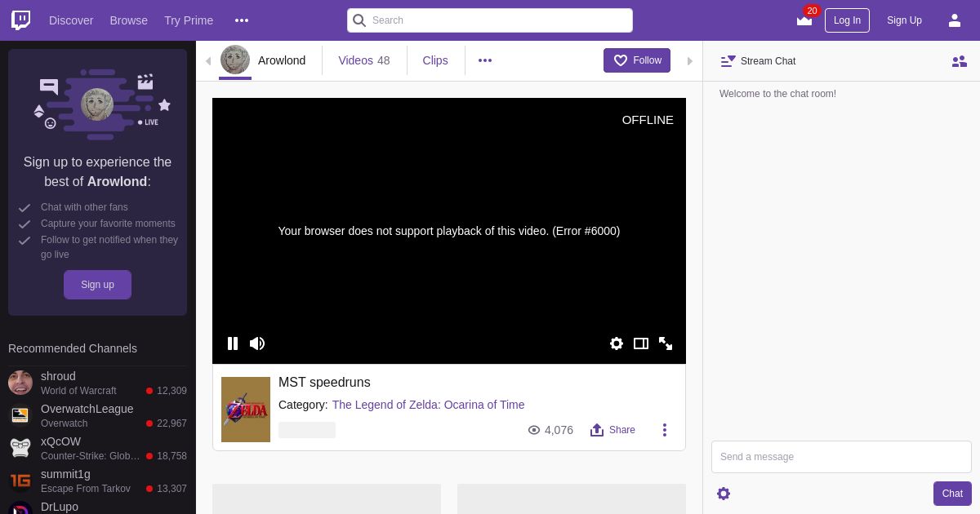Click the Arowlond channel avatar
Image resolution: width=980 pixels, height=514 pixels.
(x=235, y=60)
